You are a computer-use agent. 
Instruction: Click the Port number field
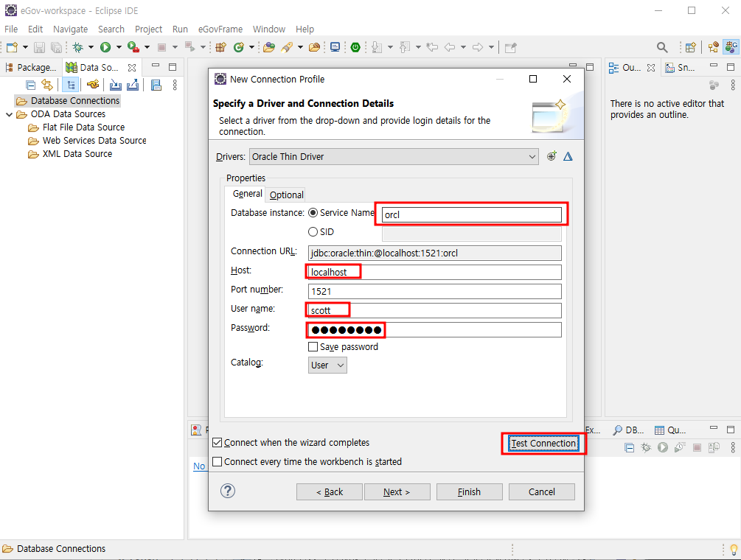tap(435, 291)
